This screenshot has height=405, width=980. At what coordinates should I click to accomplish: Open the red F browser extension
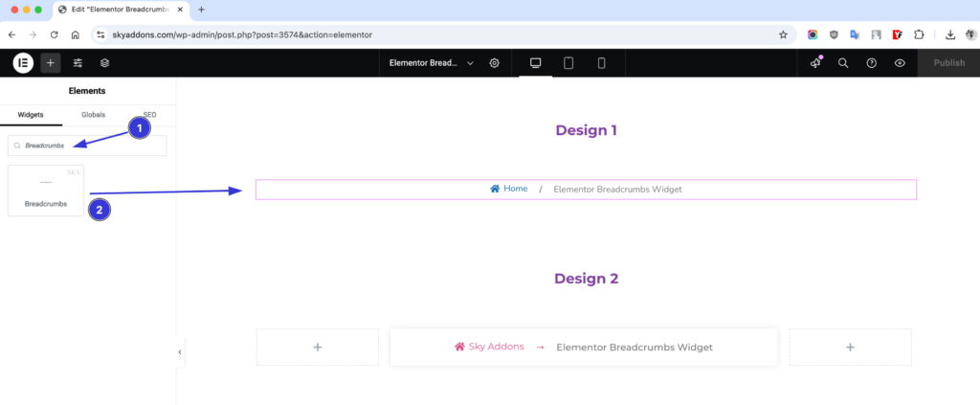pyautogui.click(x=898, y=35)
